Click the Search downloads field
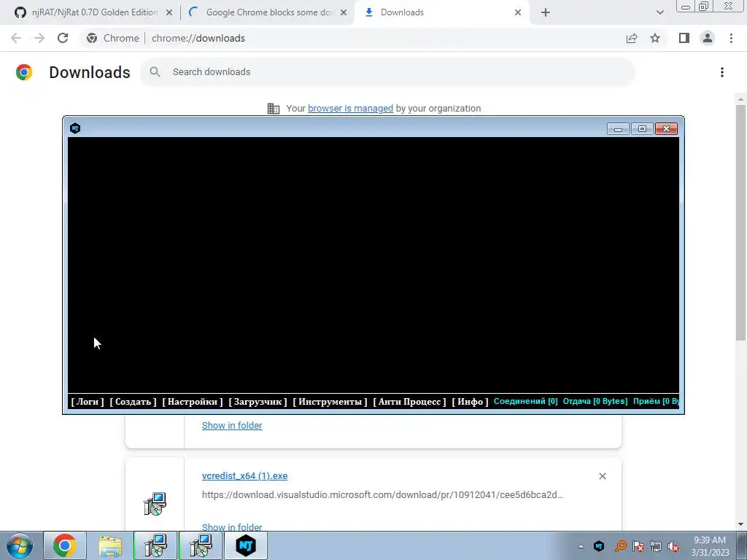Image resolution: width=747 pixels, height=560 pixels. pyautogui.click(x=387, y=72)
